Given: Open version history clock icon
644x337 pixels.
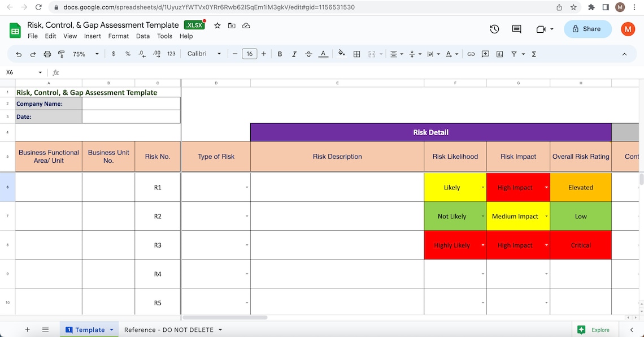Looking at the screenshot, I should [x=494, y=29].
